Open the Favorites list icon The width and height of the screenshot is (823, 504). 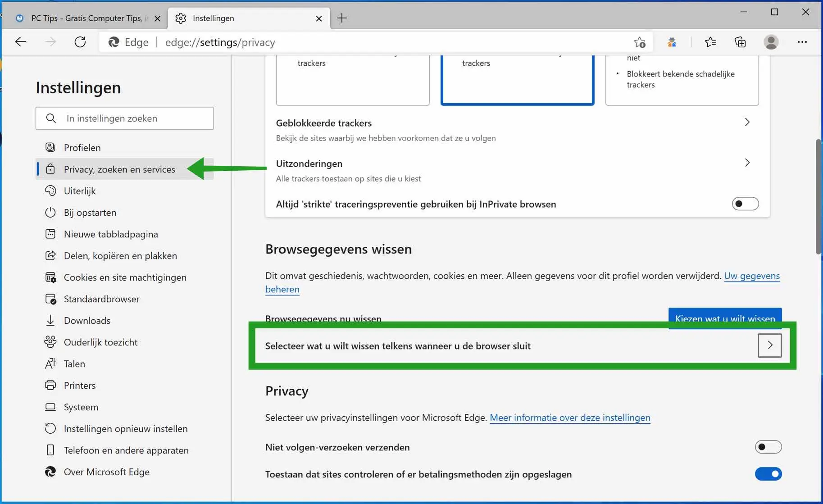(710, 42)
